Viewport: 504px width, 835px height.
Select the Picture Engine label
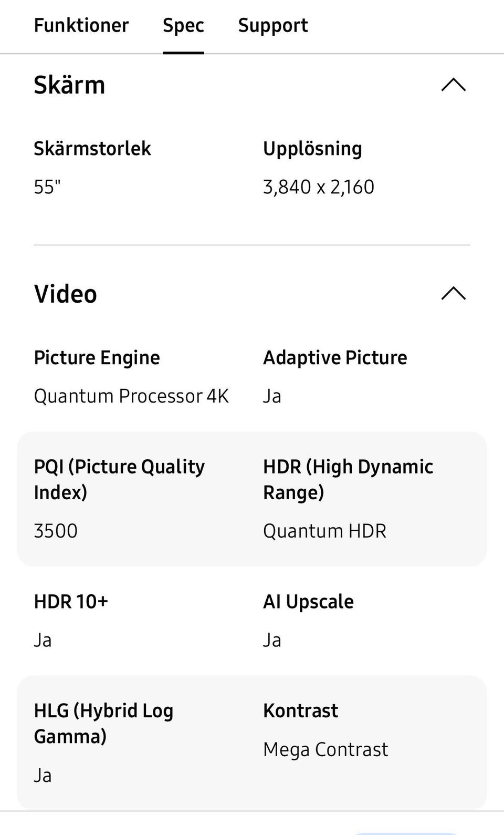coord(97,358)
